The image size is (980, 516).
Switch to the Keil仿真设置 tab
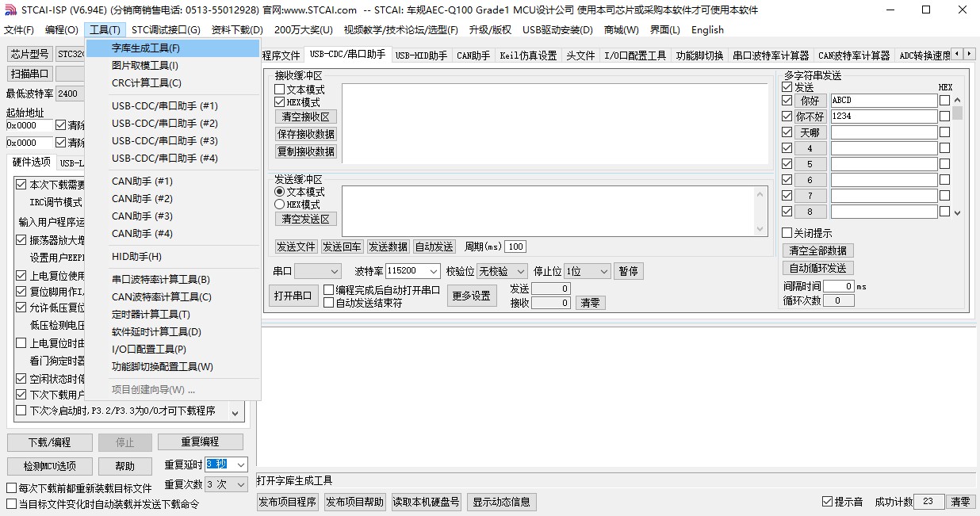click(x=528, y=55)
